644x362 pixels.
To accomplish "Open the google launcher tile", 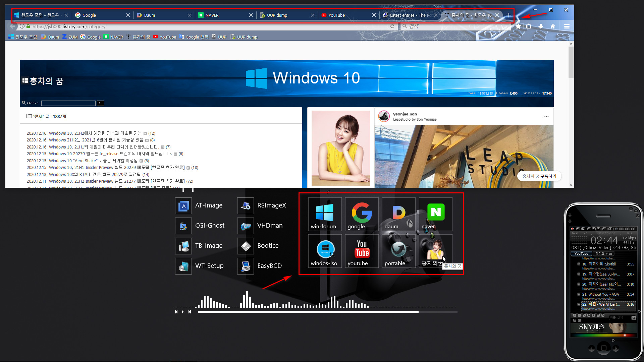I will (362, 214).
